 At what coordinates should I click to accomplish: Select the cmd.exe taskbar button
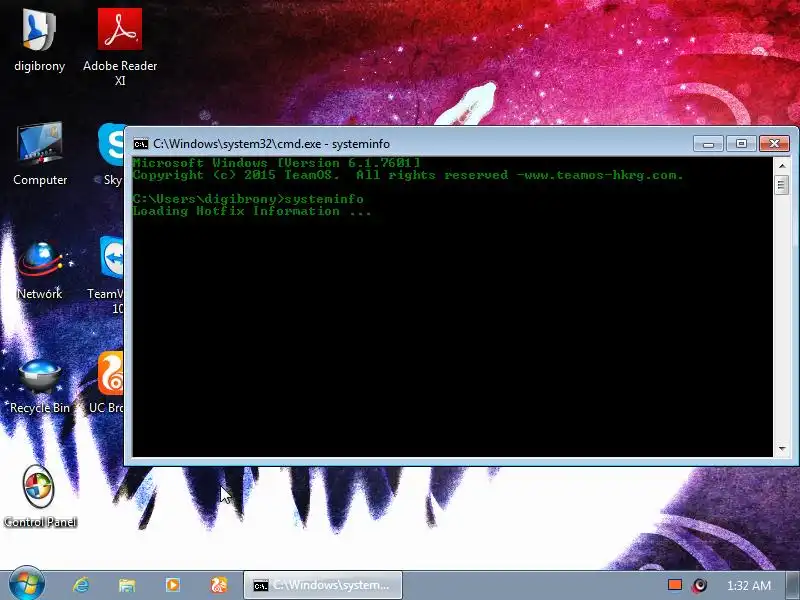pos(323,585)
